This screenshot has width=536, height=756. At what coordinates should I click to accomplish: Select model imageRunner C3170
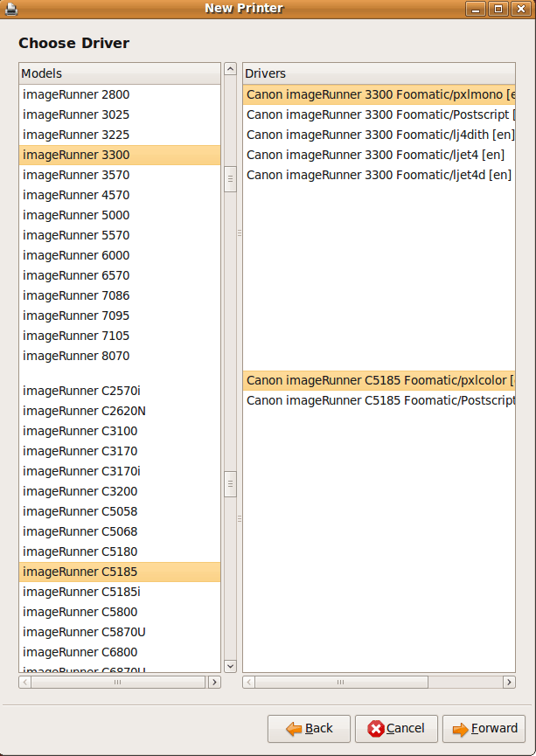[x=120, y=451]
